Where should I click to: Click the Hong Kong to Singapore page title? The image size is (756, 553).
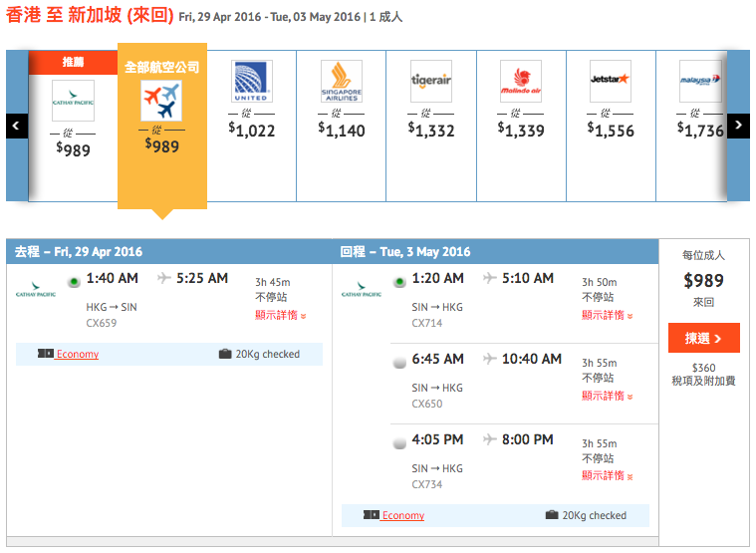click(x=90, y=15)
